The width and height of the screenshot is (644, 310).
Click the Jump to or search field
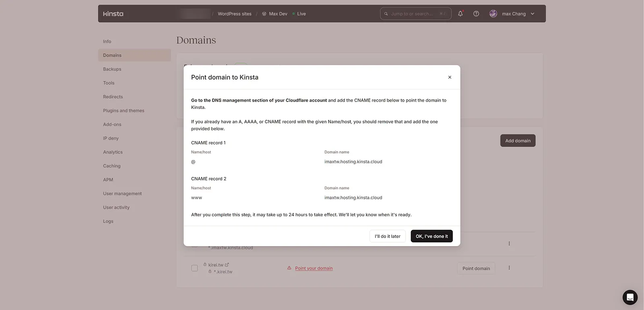(x=416, y=14)
